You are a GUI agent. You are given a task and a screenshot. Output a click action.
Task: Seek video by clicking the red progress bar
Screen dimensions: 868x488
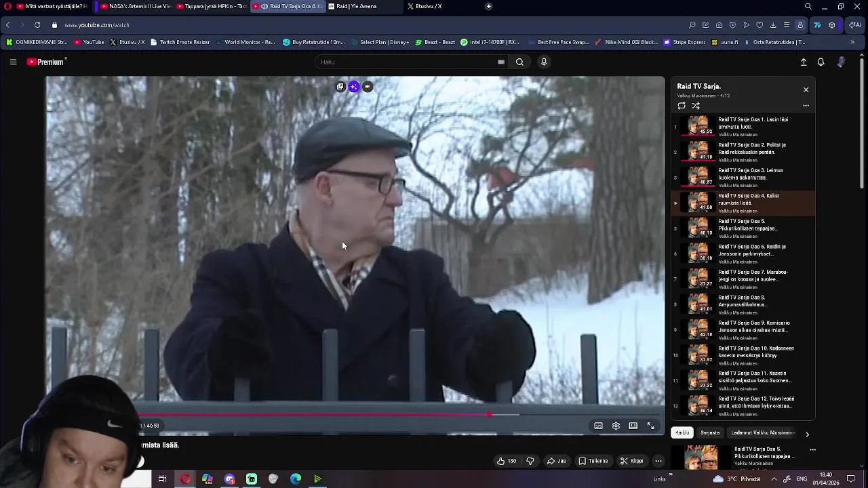[314, 415]
